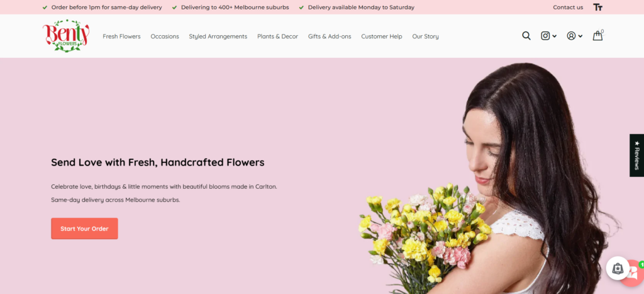The image size is (644, 294).
Task: Open the Styled Arrangements menu
Action: coord(218,37)
